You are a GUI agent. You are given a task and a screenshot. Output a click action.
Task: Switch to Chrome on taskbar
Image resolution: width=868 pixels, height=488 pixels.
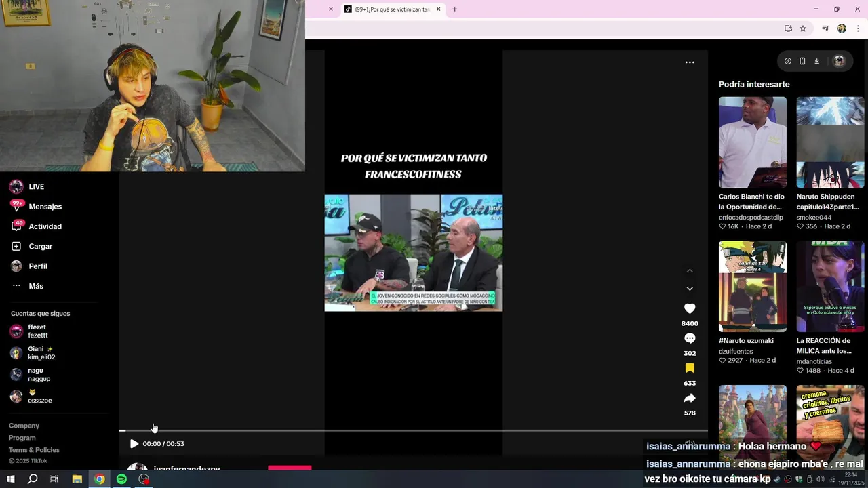coord(99,479)
